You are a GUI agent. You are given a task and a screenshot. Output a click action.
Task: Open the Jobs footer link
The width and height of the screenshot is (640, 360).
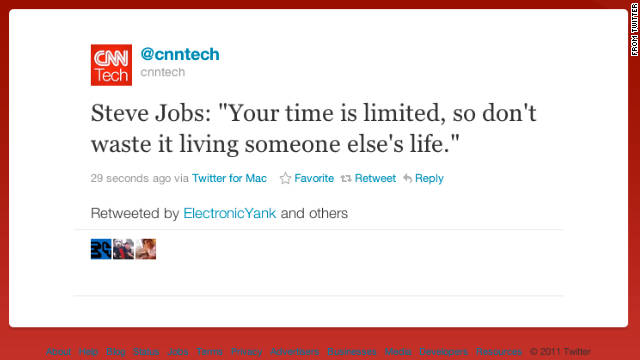[178, 351]
